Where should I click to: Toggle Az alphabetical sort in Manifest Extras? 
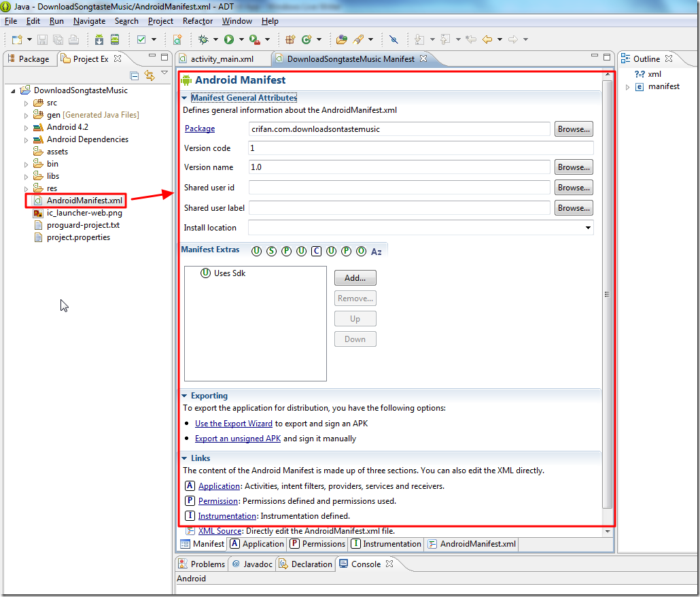click(x=377, y=252)
